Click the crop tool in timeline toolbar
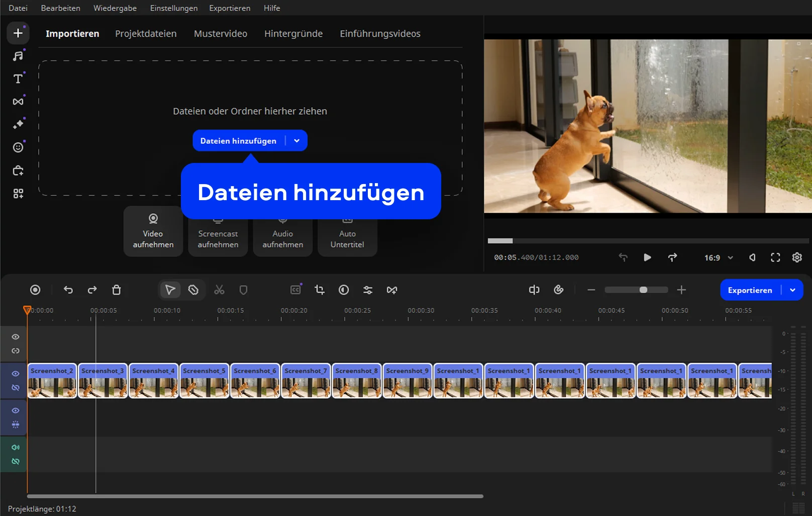The height and width of the screenshot is (516, 812). (x=320, y=290)
